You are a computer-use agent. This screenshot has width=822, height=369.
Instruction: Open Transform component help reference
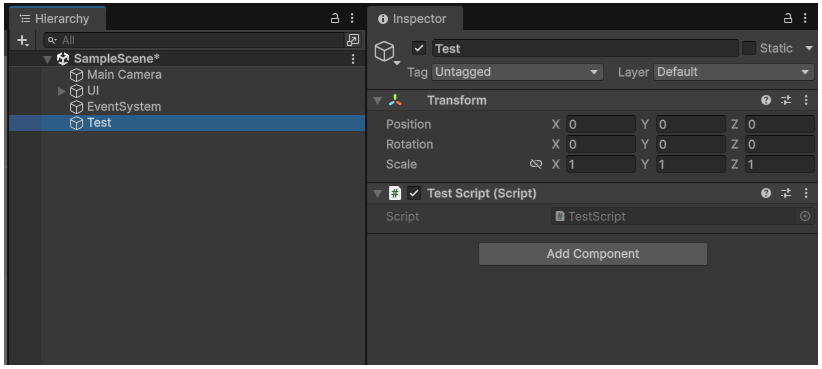click(x=766, y=101)
